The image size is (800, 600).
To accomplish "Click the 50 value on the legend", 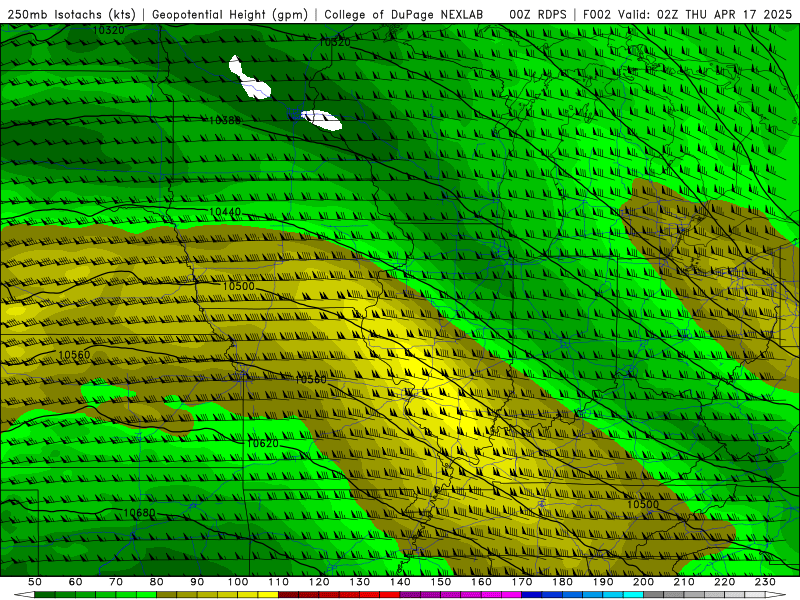I will (x=35, y=582).
